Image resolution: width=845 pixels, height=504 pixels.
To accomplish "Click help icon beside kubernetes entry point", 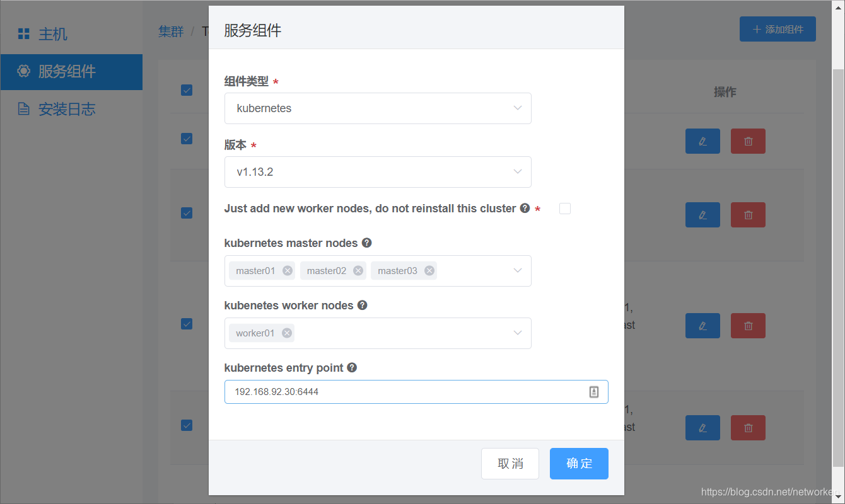I will coord(352,367).
